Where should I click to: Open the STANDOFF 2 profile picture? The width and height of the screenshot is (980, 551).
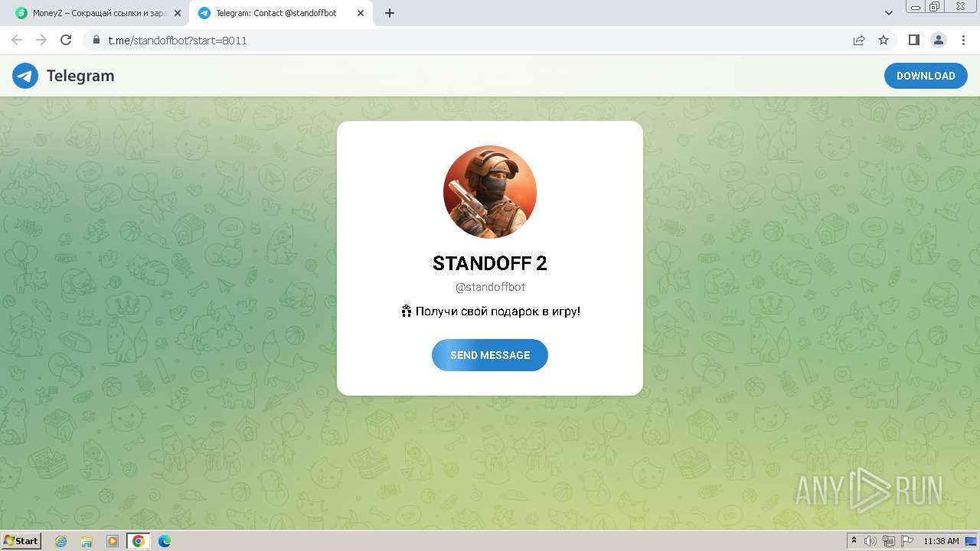pos(490,192)
